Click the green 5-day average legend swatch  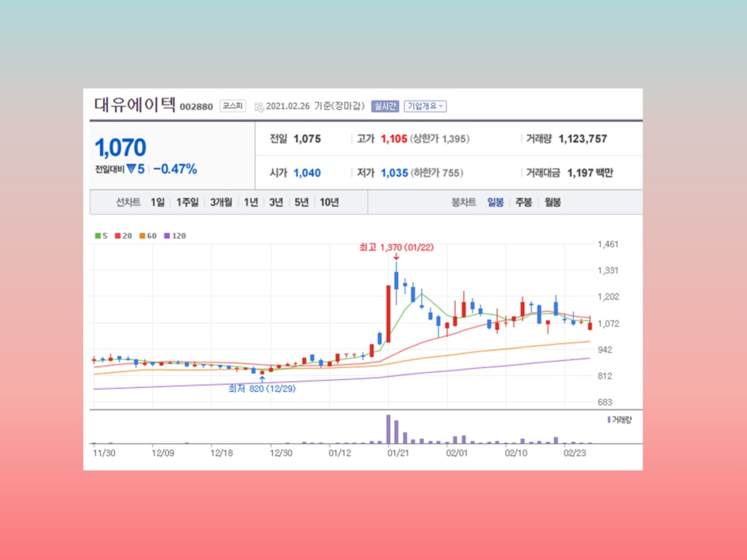click(98, 236)
